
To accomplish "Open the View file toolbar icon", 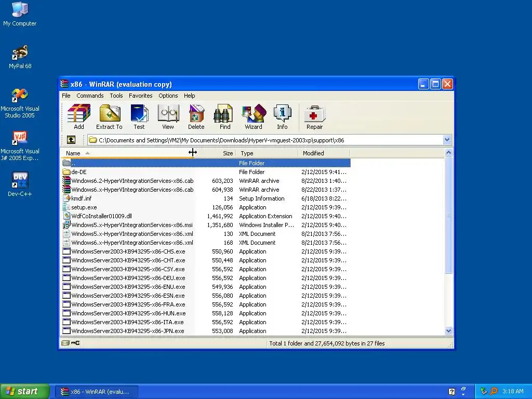I will (168, 117).
